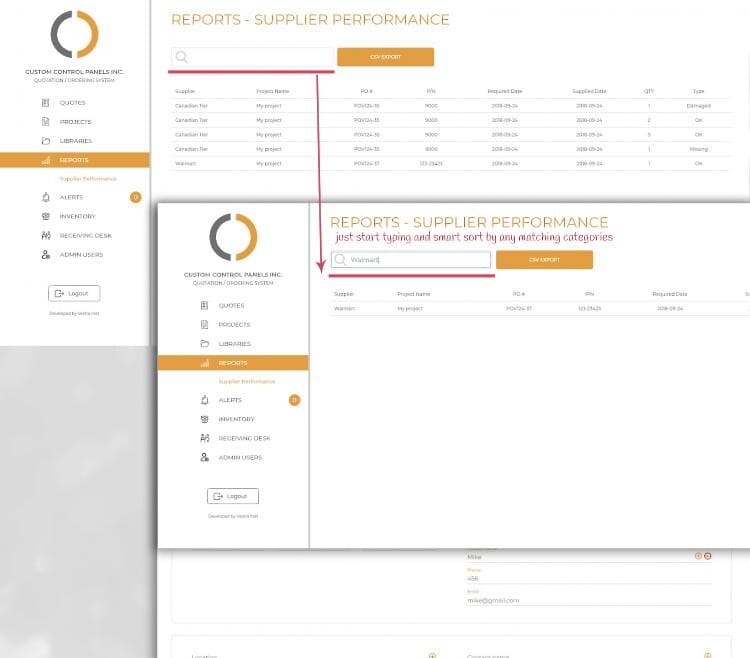The height and width of the screenshot is (658, 750).
Task: Click the PO # column header in the back window
Action: click(x=367, y=91)
